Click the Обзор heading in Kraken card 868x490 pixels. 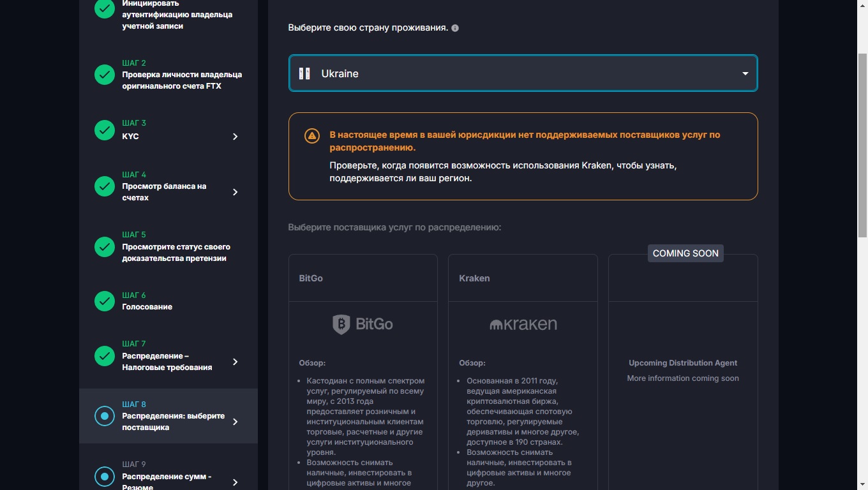point(472,363)
